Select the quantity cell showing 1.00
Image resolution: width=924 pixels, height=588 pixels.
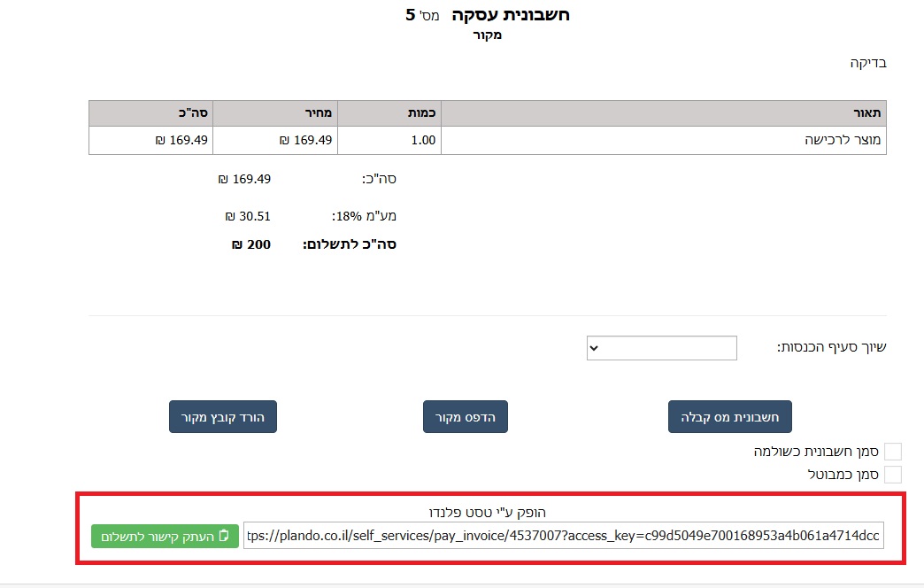[423, 140]
